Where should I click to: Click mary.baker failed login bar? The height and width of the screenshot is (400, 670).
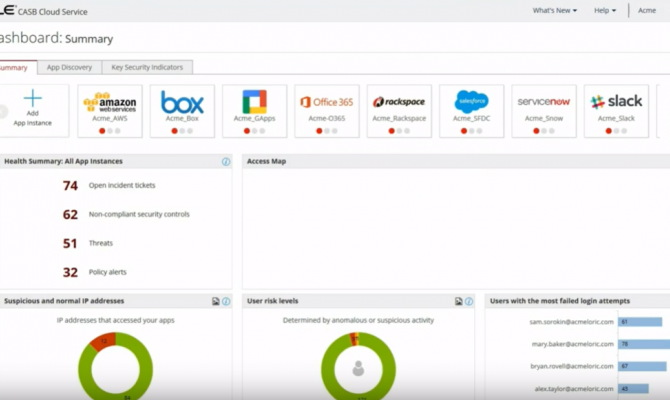pos(644,344)
